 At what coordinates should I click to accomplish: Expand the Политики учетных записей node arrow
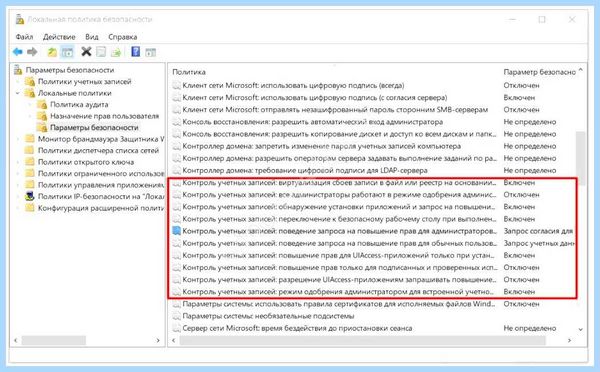pyautogui.click(x=18, y=82)
